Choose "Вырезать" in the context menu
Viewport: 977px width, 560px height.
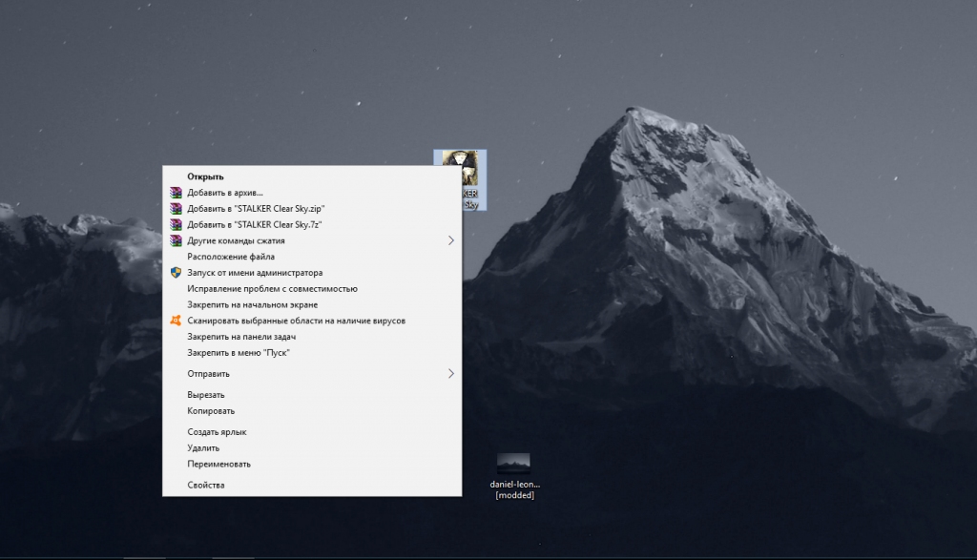click(x=206, y=395)
